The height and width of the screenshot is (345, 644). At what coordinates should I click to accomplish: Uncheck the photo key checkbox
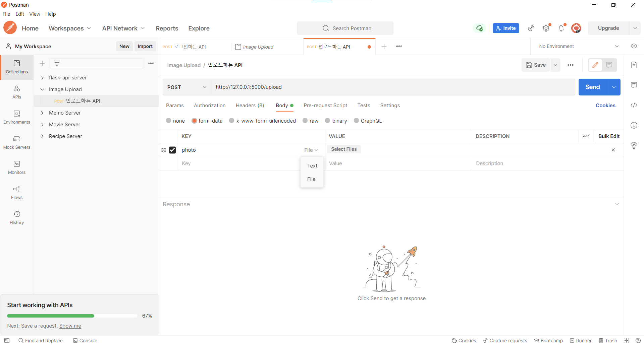pos(172,150)
